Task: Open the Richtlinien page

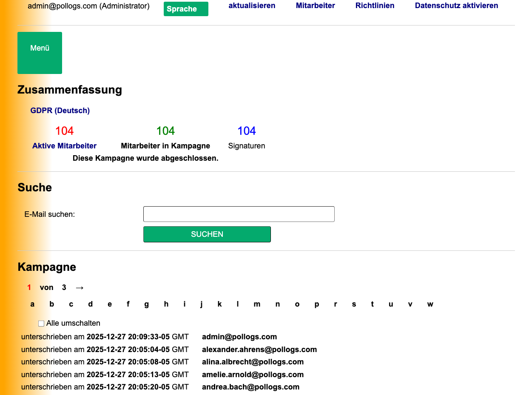Action: (x=375, y=6)
